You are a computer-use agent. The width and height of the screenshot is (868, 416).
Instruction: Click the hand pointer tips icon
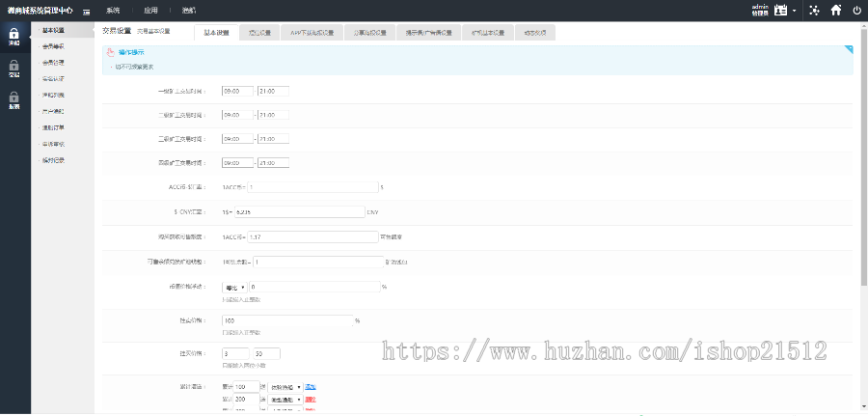pos(110,53)
